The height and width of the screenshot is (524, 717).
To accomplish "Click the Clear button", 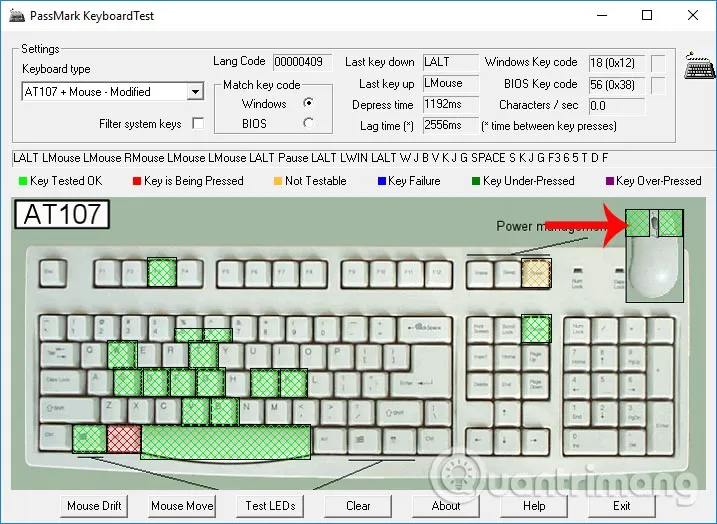I will [x=358, y=506].
